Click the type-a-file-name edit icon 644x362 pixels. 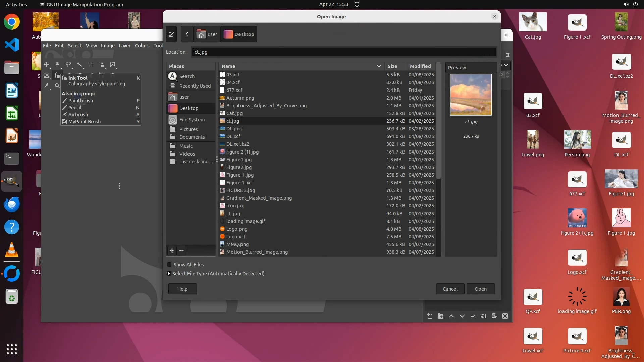(x=171, y=34)
